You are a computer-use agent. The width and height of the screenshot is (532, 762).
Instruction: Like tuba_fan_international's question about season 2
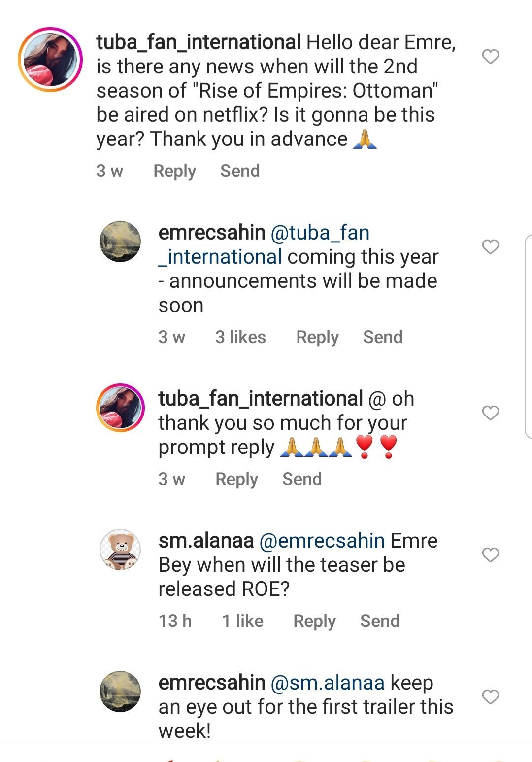(491, 57)
